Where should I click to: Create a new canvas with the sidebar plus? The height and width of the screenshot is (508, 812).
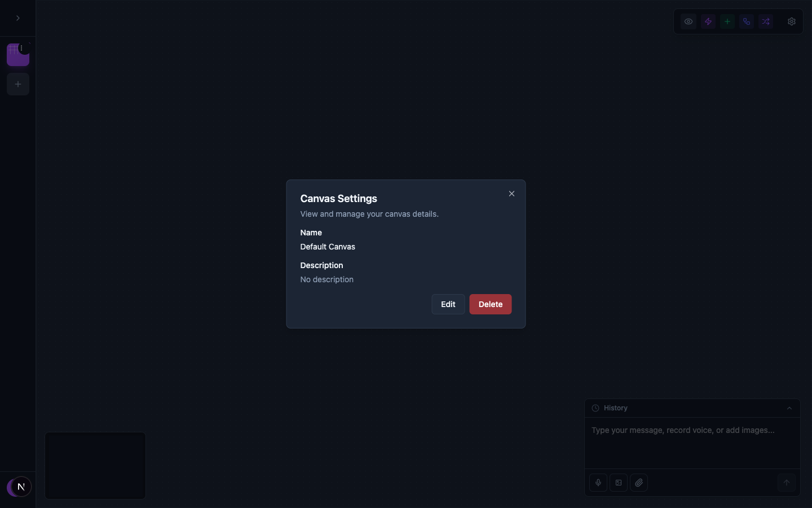(x=17, y=84)
